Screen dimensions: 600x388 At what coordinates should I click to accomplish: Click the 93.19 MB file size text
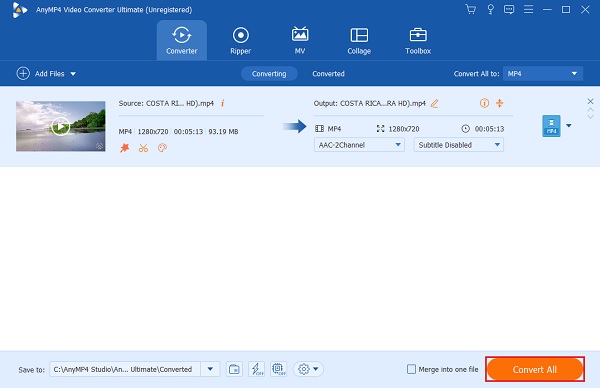point(223,132)
